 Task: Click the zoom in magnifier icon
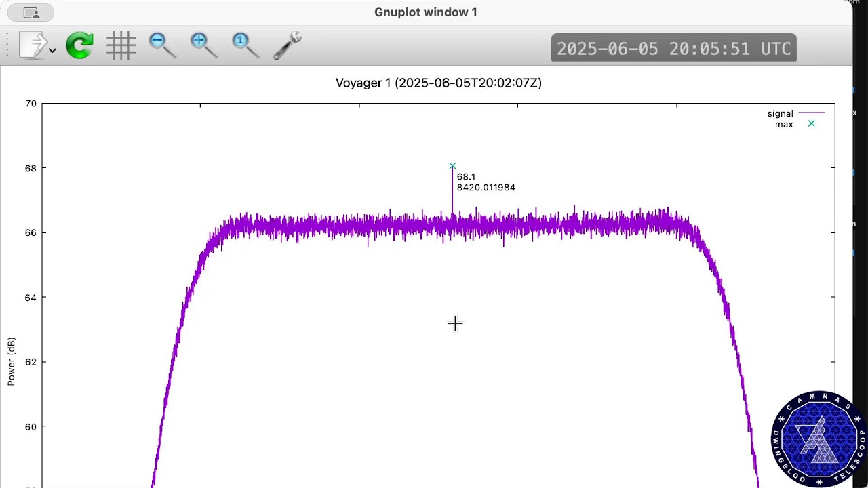(x=204, y=45)
